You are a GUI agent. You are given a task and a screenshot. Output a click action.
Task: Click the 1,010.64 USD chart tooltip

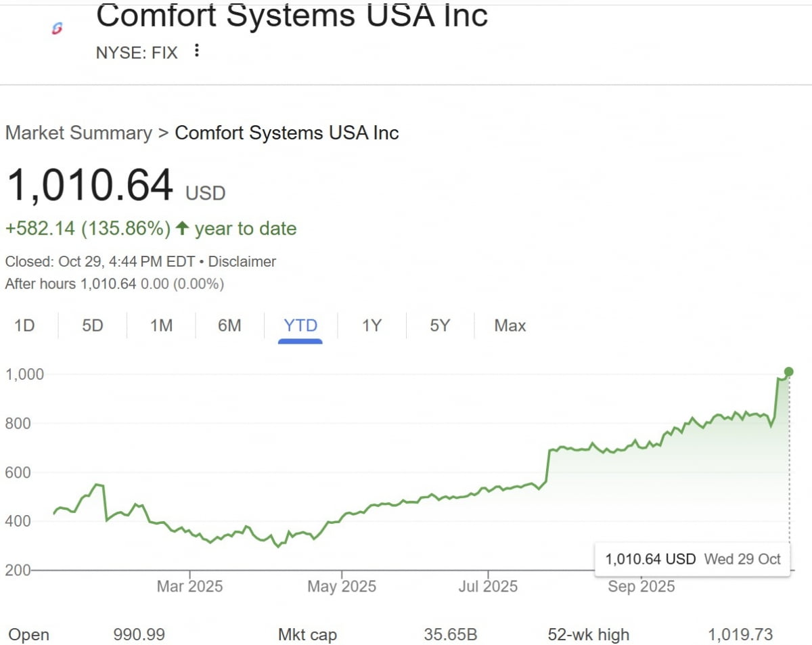(x=692, y=559)
